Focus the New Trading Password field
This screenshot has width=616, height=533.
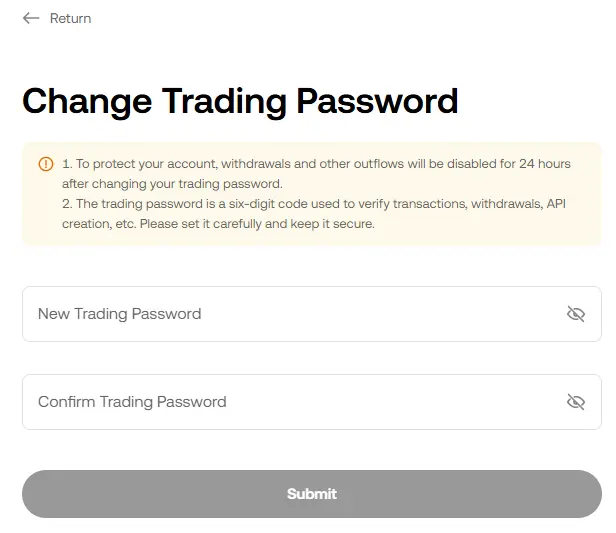[312, 314]
